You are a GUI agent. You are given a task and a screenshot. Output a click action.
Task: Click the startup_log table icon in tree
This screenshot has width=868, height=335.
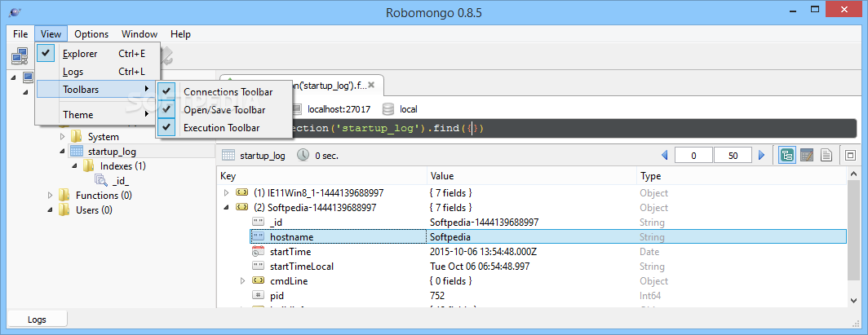click(77, 152)
